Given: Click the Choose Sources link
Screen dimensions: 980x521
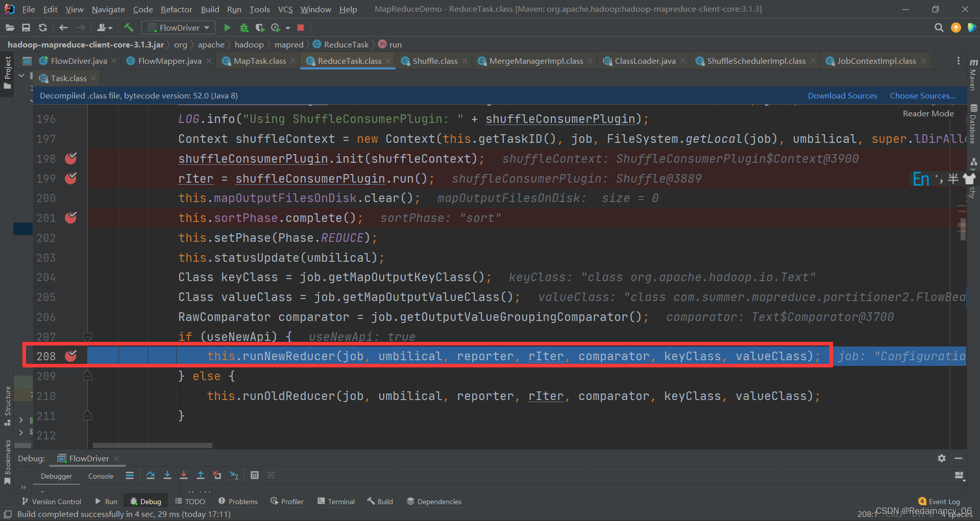Looking at the screenshot, I should 923,95.
